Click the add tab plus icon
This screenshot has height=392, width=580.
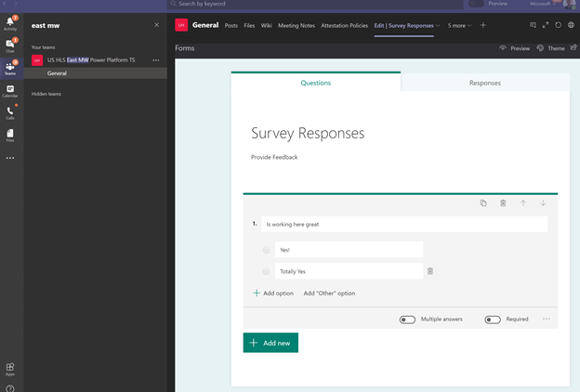[x=483, y=25]
